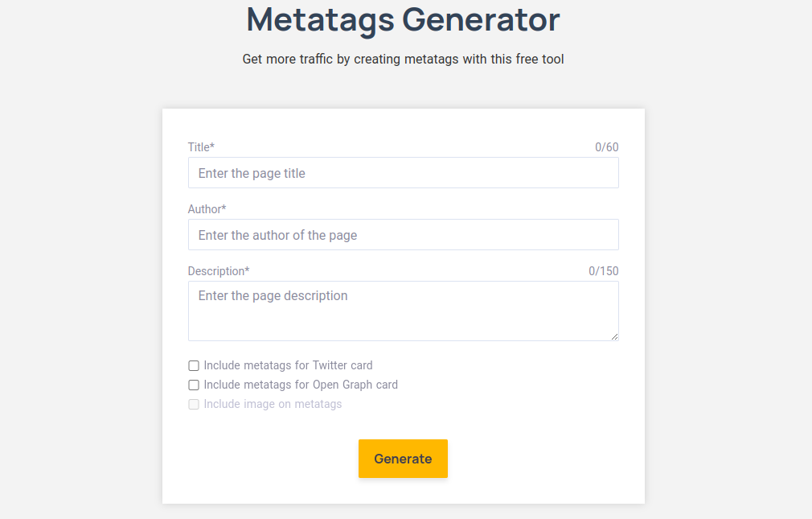Click the title character counter 0/60

click(607, 147)
